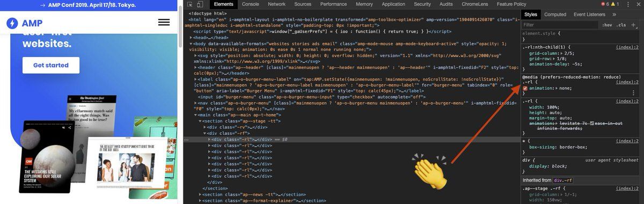644x204 pixels.
Task: Click the ease-in-out bezier editor swatch
Action: pyautogui.click(x=591, y=124)
